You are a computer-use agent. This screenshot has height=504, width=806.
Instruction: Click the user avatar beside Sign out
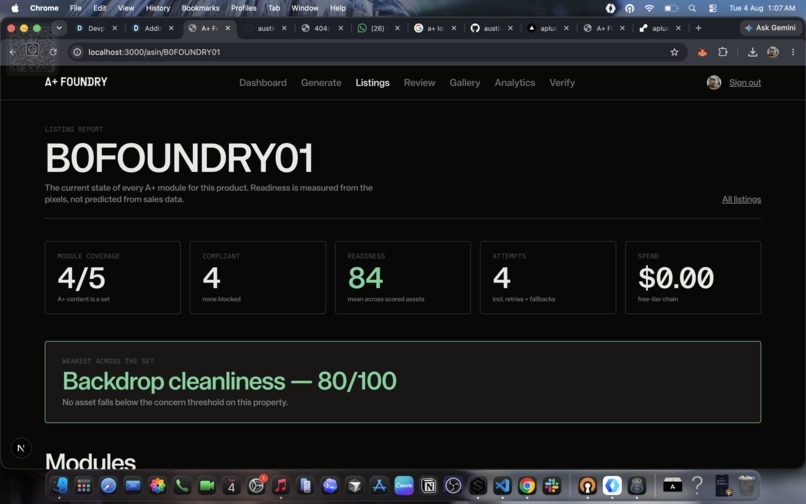713,82
